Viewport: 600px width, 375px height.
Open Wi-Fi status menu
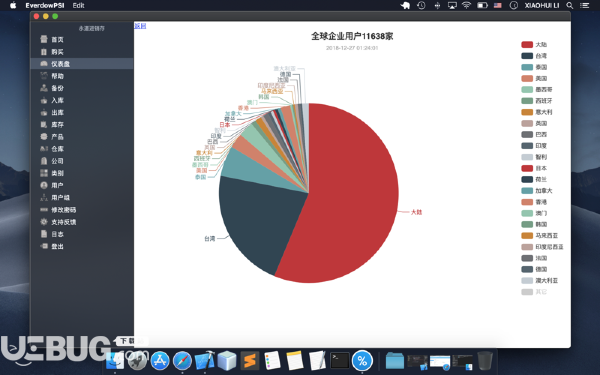click(466, 5)
